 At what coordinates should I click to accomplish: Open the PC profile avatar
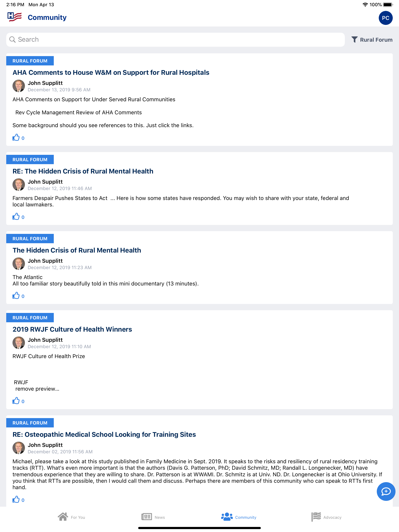click(x=385, y=18)
